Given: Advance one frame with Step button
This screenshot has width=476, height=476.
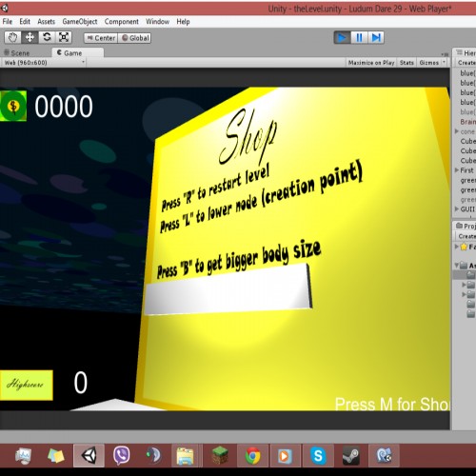Looking at the screenshot, I should tap(376, 38).
